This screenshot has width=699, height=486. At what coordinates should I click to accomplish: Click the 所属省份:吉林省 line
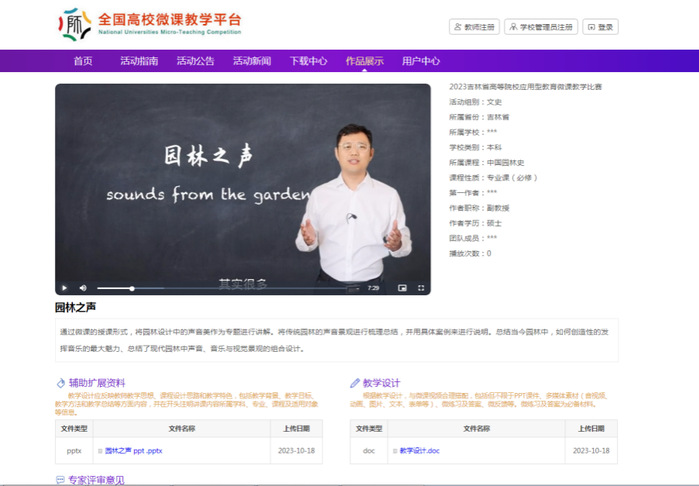[x=479, y=117]
